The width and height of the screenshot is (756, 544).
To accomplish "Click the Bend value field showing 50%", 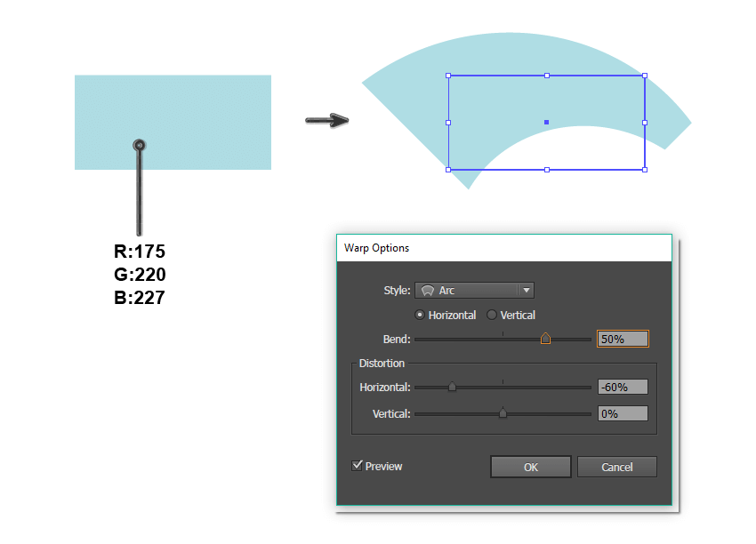I will pos(623,339).
